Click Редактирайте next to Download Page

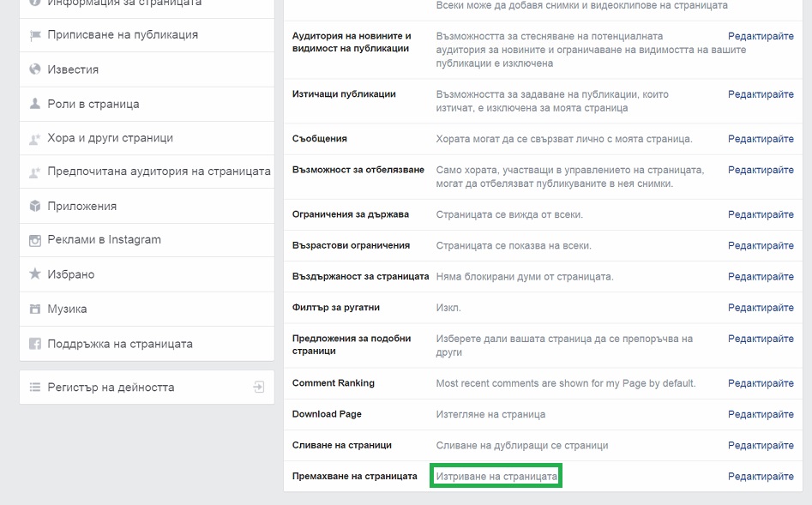click(x=761, y=415)
